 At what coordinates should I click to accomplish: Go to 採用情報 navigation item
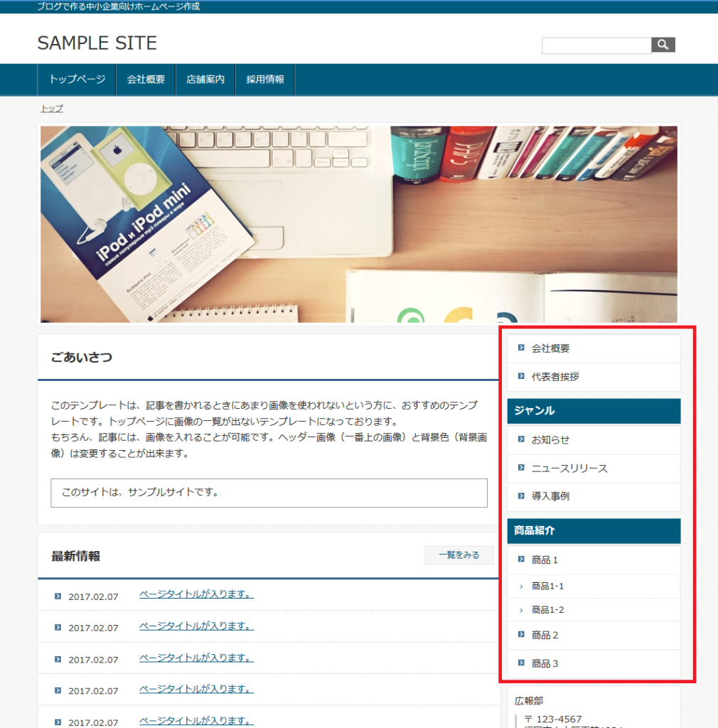[265, 80]
